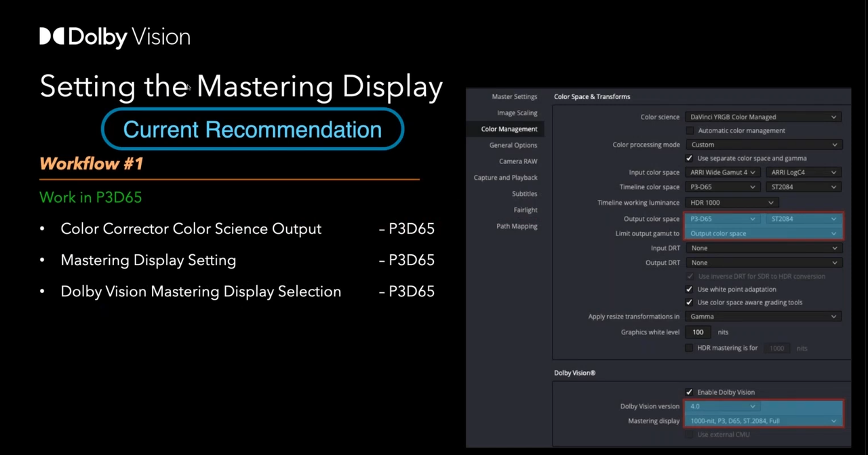Open Limit output gamut to dropdown

[763, 233]
